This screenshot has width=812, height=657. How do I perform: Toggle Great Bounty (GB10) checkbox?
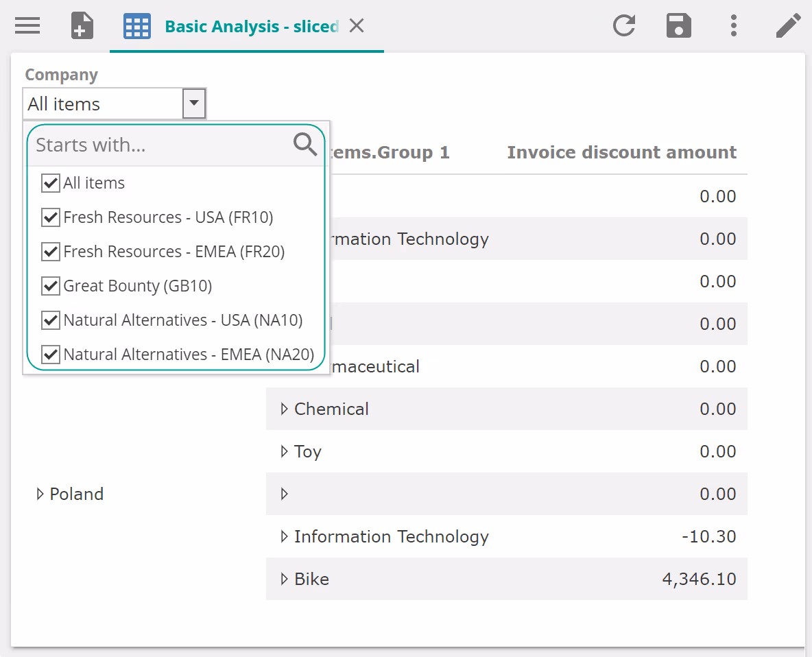pos(51,286)
